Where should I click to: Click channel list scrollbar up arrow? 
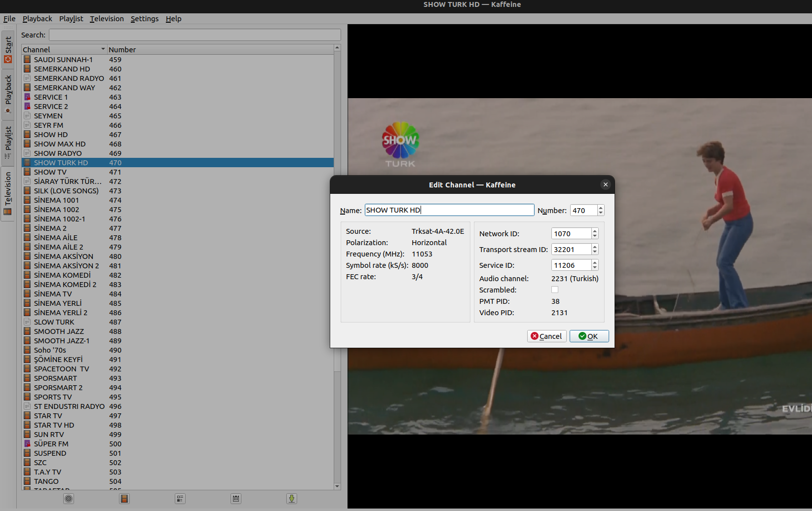point(337,48)
